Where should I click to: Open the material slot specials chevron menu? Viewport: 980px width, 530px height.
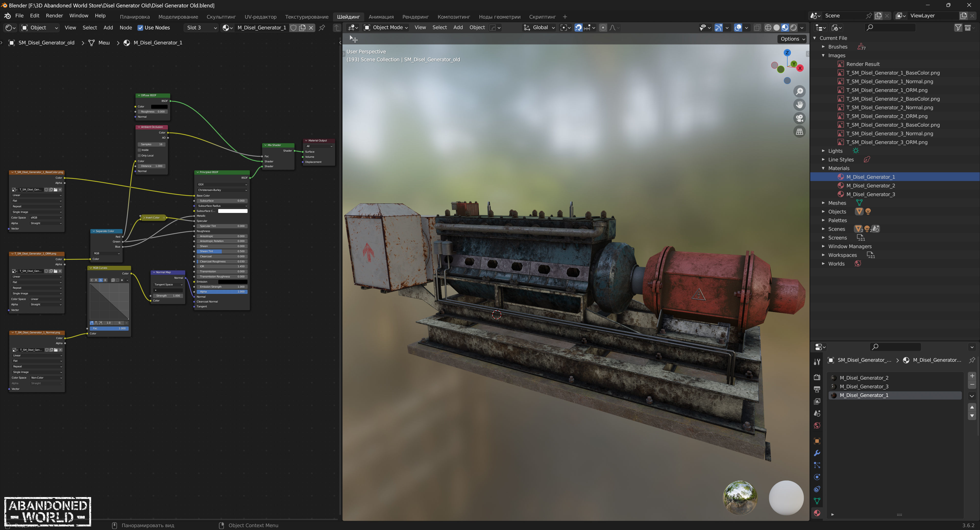coord(972,396)
